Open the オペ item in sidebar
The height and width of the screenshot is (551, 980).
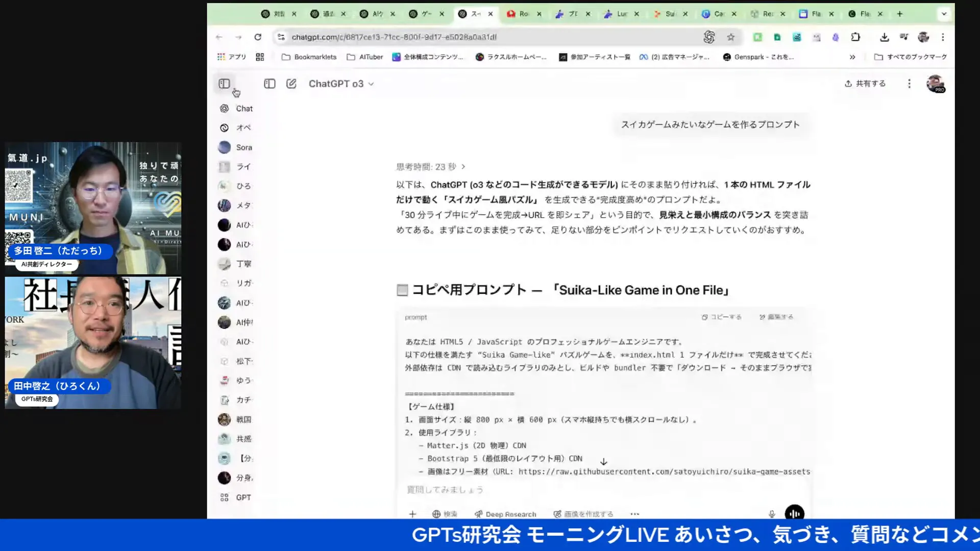[236, 128]
